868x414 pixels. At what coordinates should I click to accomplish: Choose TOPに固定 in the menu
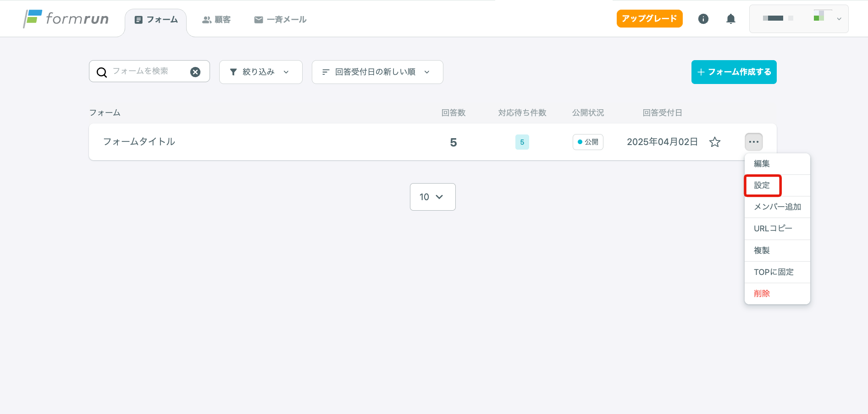click(777, 272)
